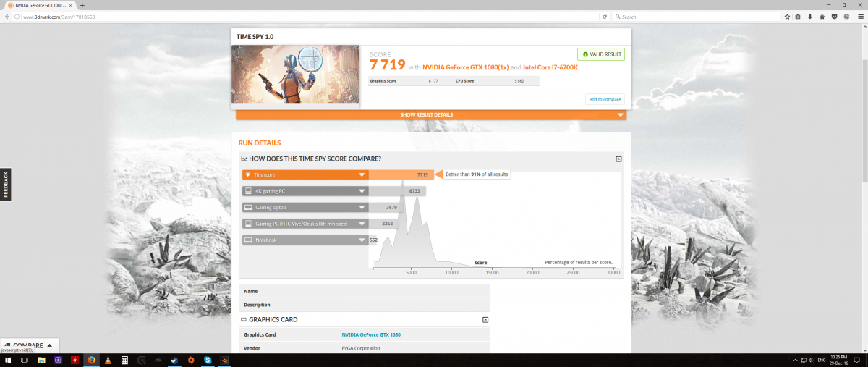Click the CPU Score value 5 882

519,81
